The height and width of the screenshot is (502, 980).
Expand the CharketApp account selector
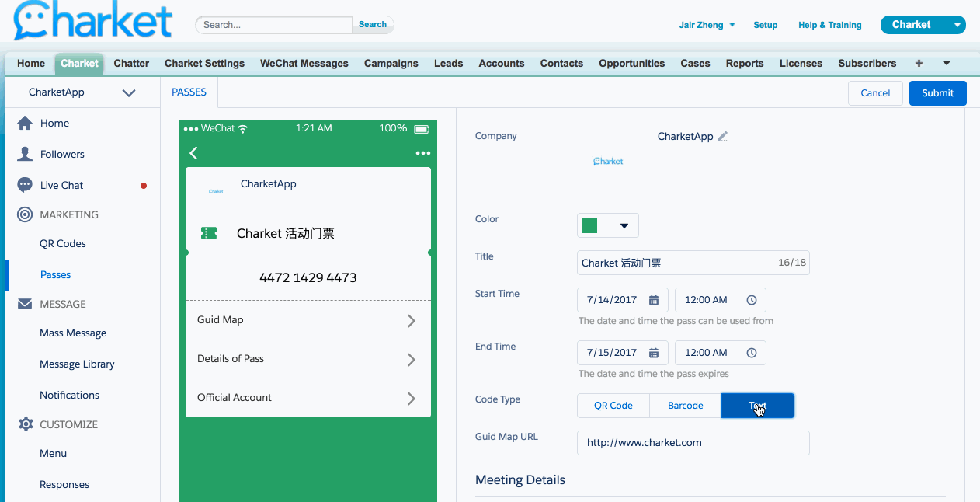tap(129, 92)
